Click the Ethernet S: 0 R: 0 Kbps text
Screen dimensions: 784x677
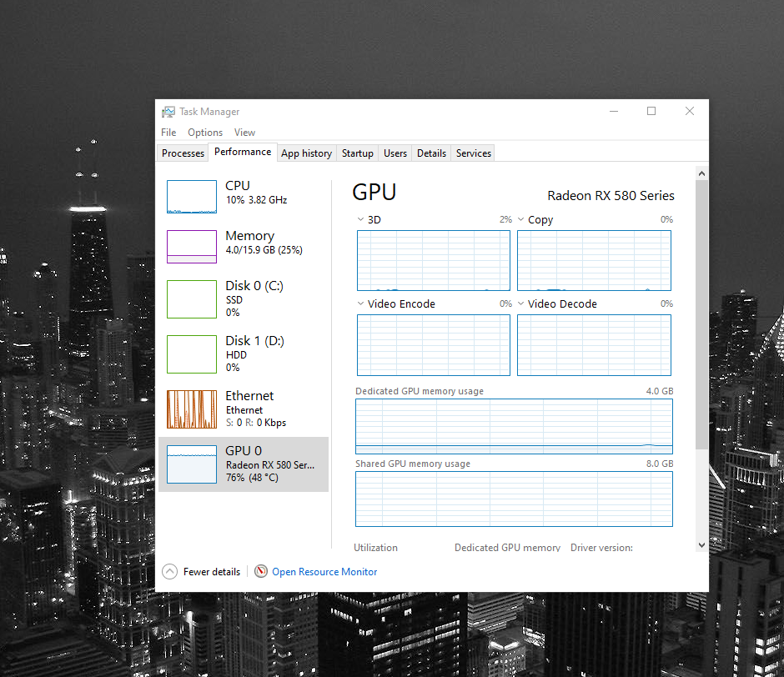[256, 423]
